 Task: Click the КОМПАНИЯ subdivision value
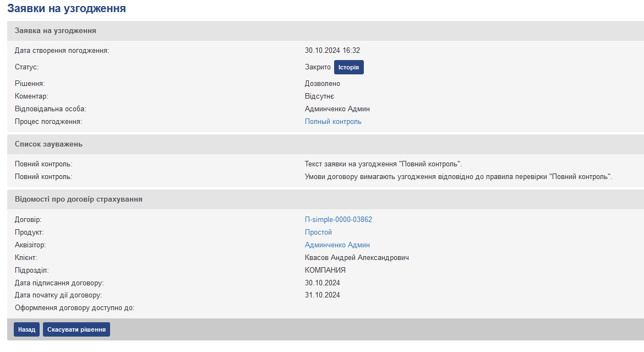[325, 270]
